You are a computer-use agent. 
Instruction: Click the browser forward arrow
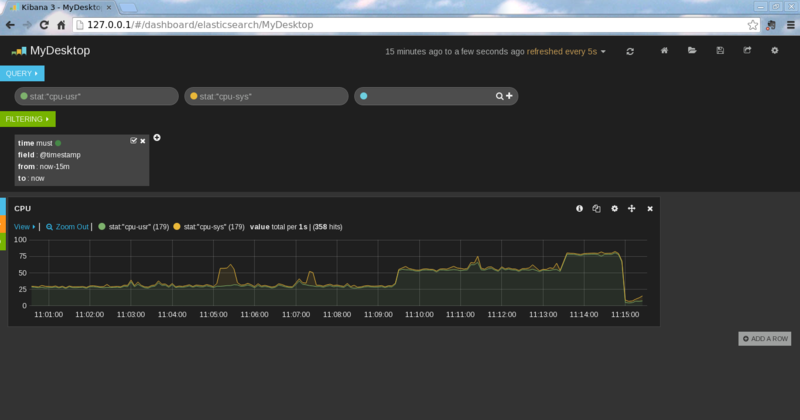coord(27,24)
